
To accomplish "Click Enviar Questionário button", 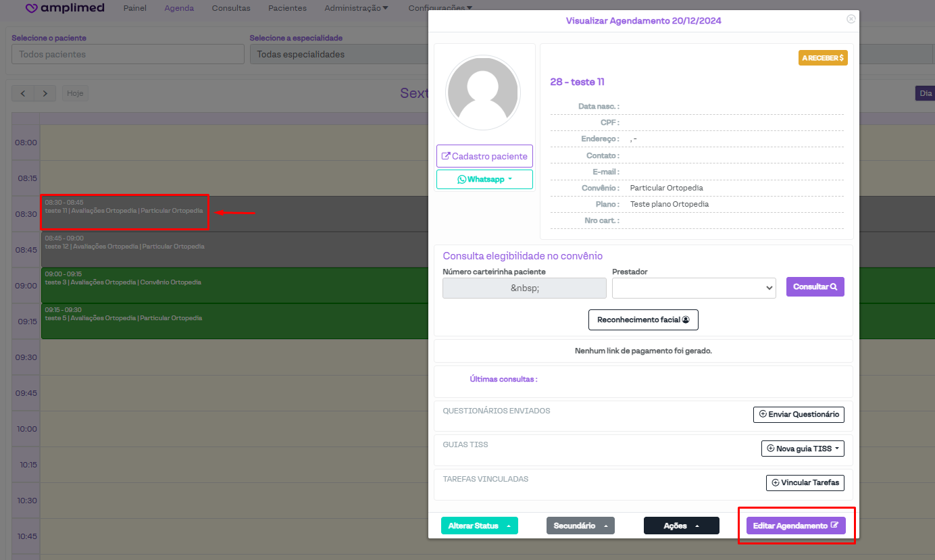I will click(x=799, y=414).
